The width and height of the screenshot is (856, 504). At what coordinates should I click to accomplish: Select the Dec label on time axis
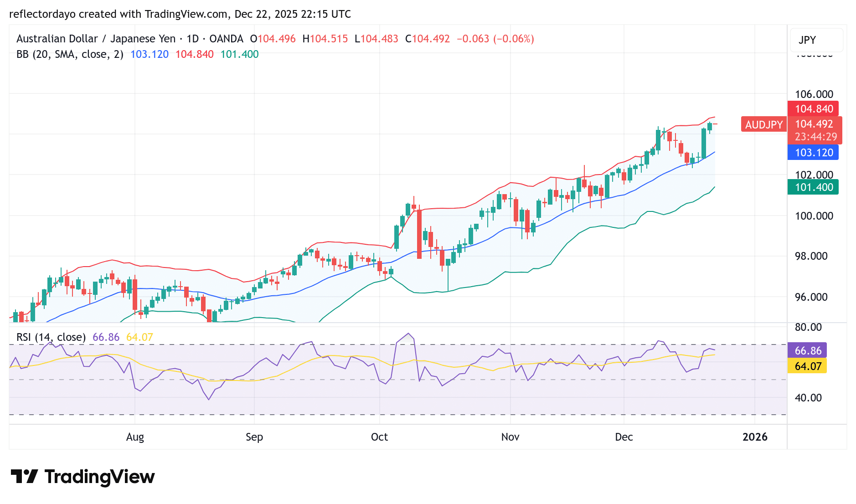(x=624, y=437)
